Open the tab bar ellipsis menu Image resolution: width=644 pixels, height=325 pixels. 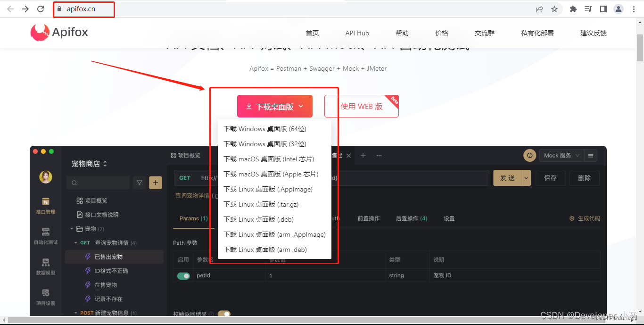pyautogui.click(x=379, y=155)
